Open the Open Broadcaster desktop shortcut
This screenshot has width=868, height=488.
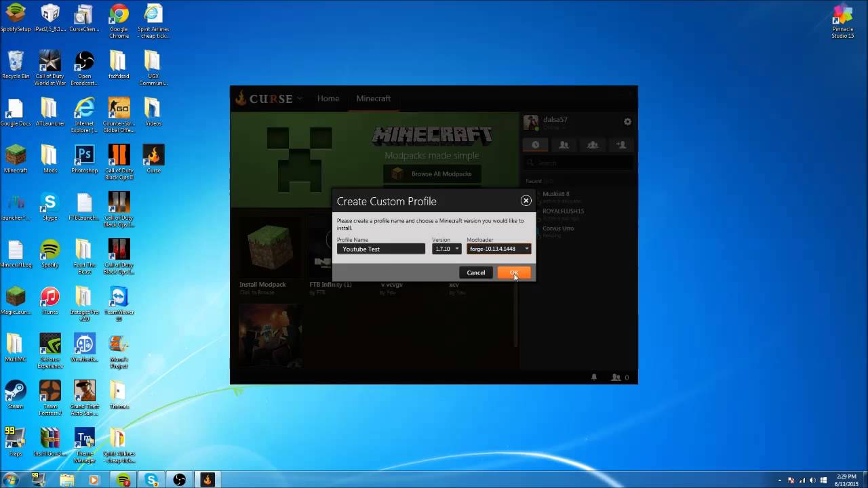(84, 68)
